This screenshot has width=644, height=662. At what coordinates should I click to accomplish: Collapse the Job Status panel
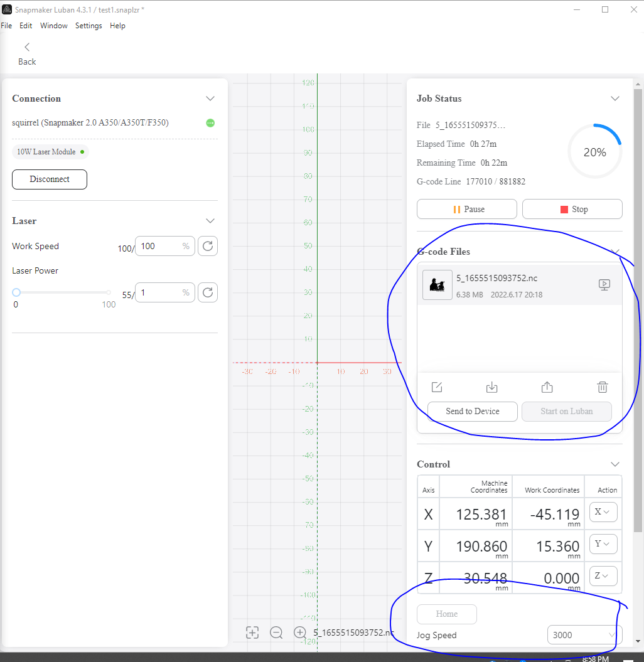click(x=615, y=99)
